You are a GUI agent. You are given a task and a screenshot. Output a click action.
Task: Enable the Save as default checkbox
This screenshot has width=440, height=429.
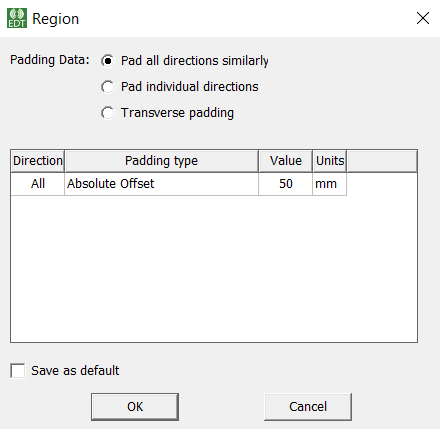pyautogui.click(x=18, y=371)
